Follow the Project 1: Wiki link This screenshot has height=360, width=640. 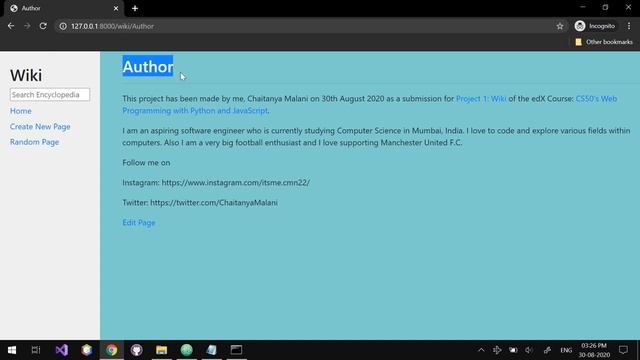pos(481,99)
